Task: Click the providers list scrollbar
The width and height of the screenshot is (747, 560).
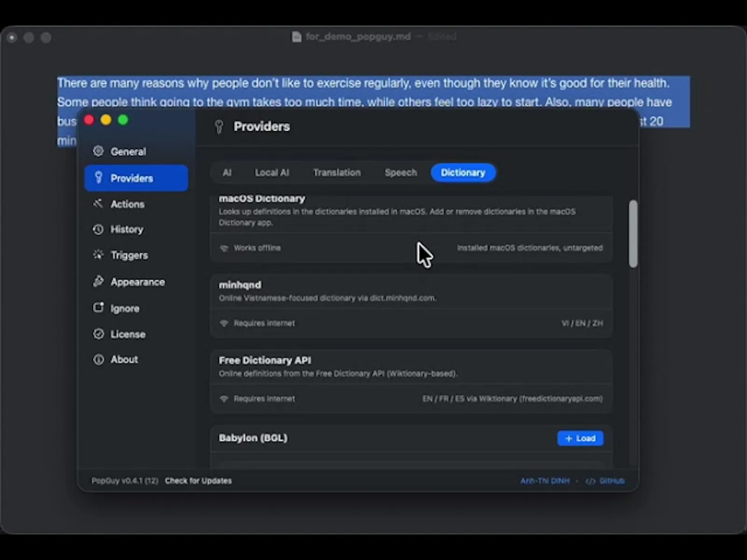Action: [633, 234]
